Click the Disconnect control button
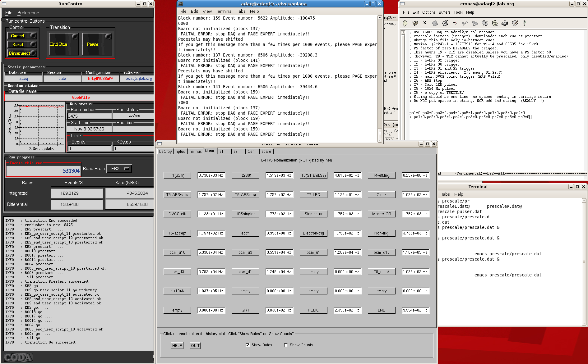The width and height of the screenshot is (588, 364). [x=22, y=53]
